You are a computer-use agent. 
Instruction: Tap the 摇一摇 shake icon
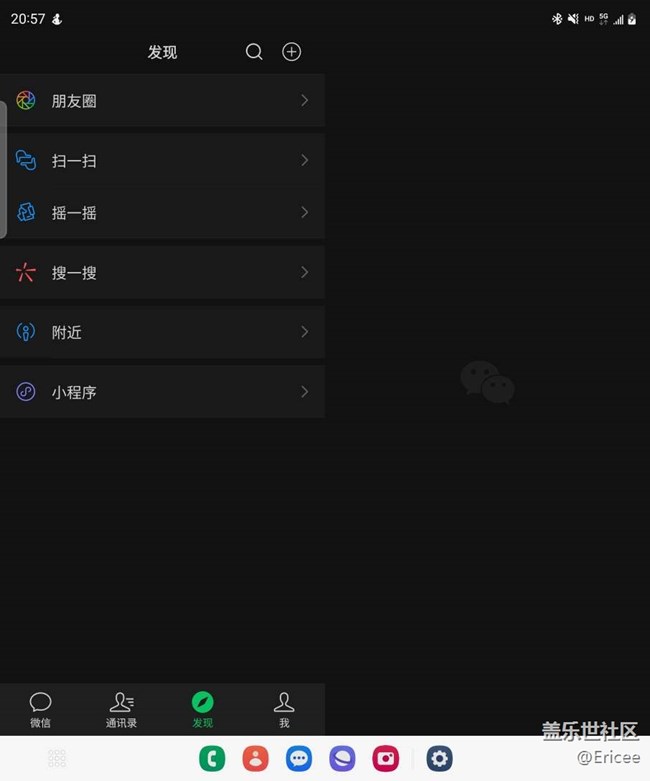pos(26,213)
